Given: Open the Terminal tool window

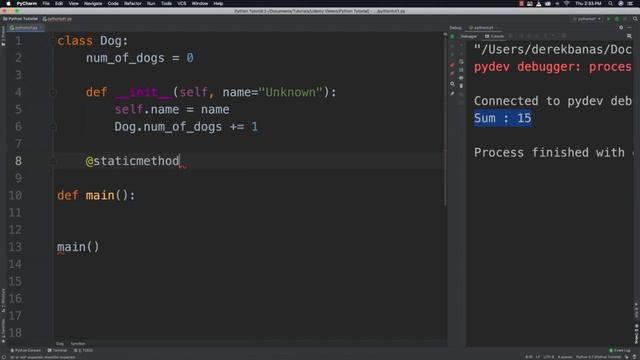Looking at the screenshot, I should pos(57,350).
